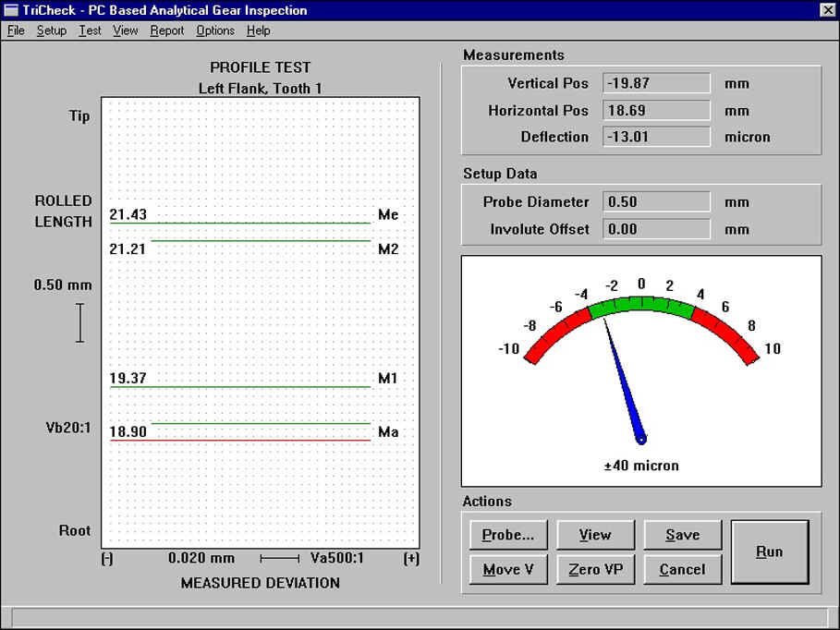Click the MEASURED DEVIATION axis label
The width and height of the screenshot is (840, 630).
[260, 583]
